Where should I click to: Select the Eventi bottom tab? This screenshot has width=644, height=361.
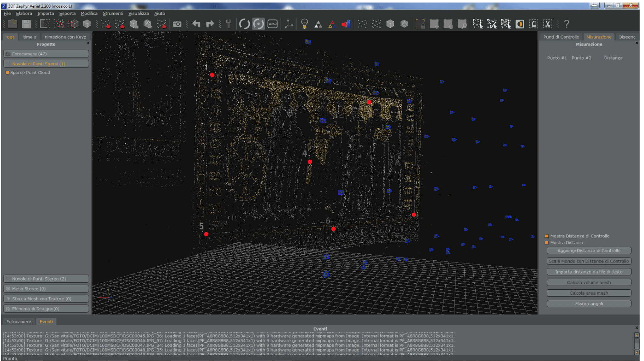[46, 322]
